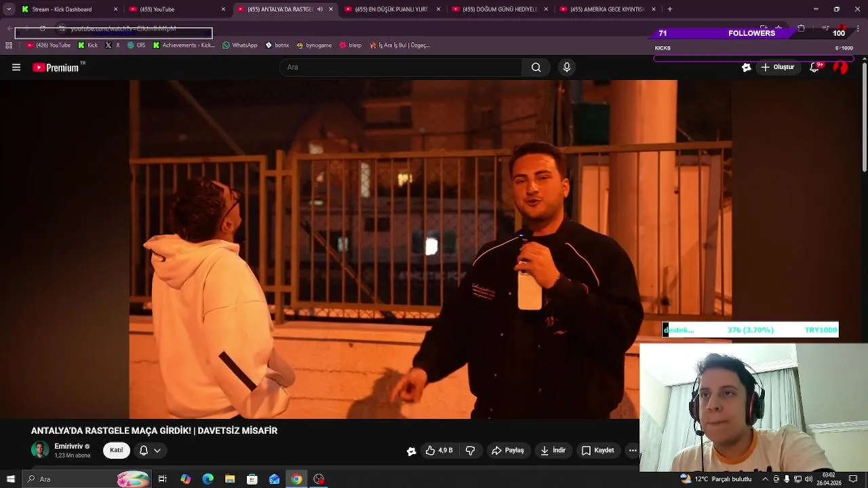Image resolution: width=868 pixels, height=488 pixels.
Task: Open File Explorer from taskbar
Action: (x=230, y=479)
